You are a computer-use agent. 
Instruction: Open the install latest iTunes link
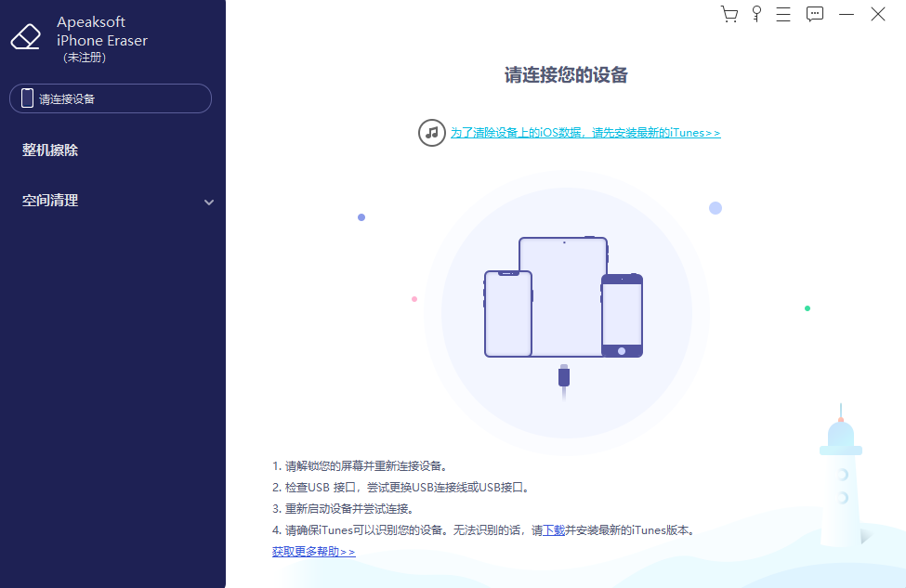coord(585,133)
